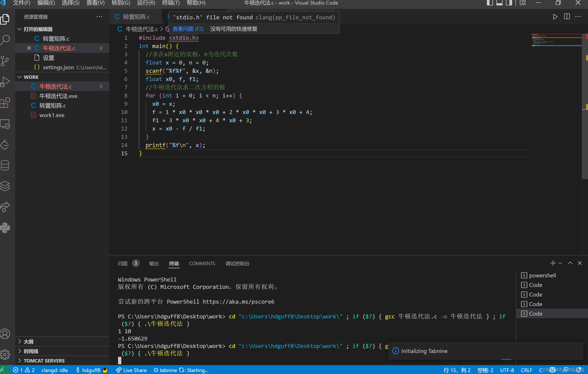588x374 pixels.
Task: Open the Search view in the activity bar
Action: 5,40
